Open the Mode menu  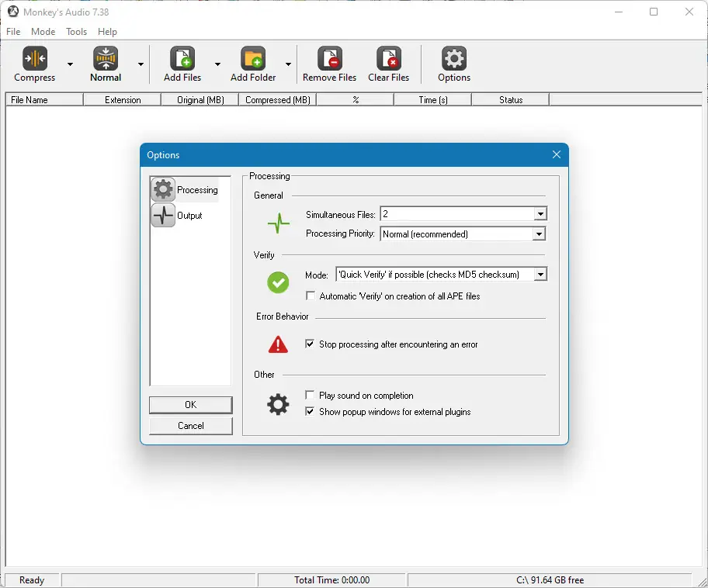43,32
